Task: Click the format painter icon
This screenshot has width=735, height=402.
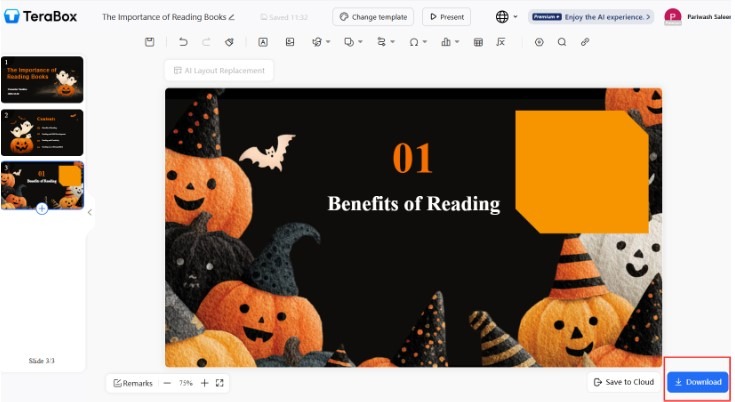Action: (229, 42)
